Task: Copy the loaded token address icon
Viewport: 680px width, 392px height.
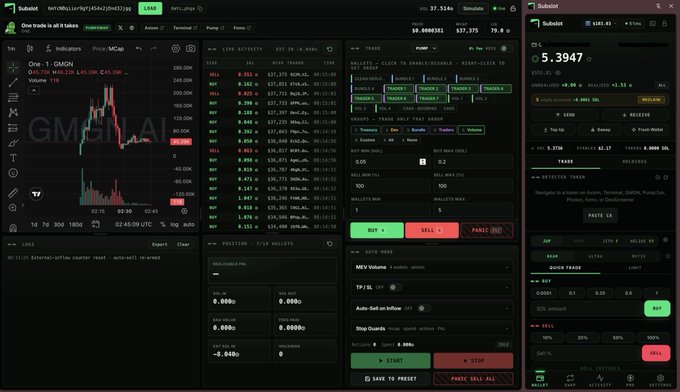Action: pos(200,8)
